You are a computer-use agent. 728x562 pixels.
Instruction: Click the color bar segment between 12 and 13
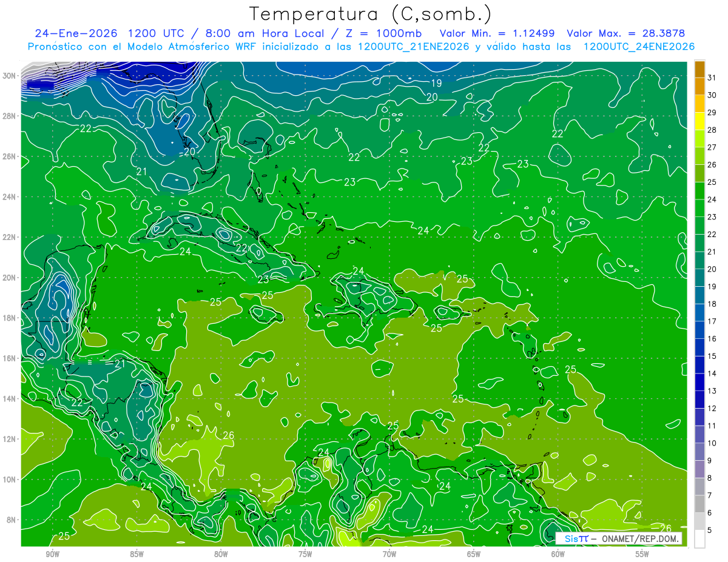(x=699, y=400)
